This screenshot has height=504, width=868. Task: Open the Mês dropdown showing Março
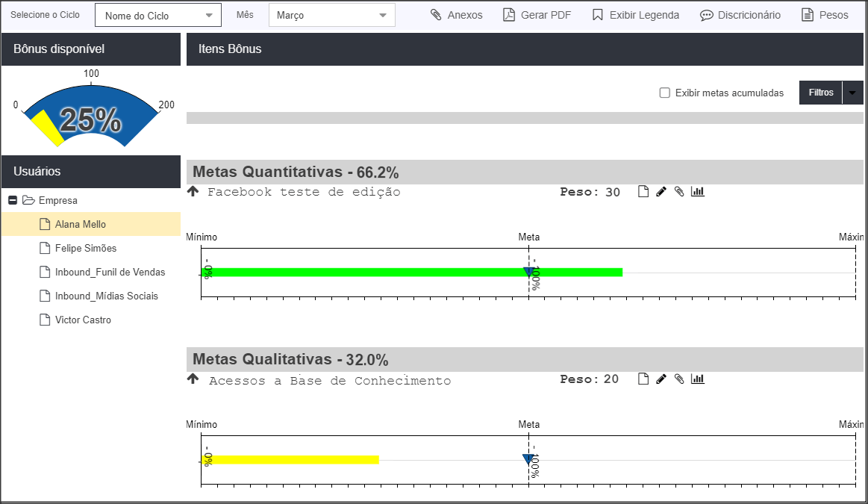pos(332,15)
